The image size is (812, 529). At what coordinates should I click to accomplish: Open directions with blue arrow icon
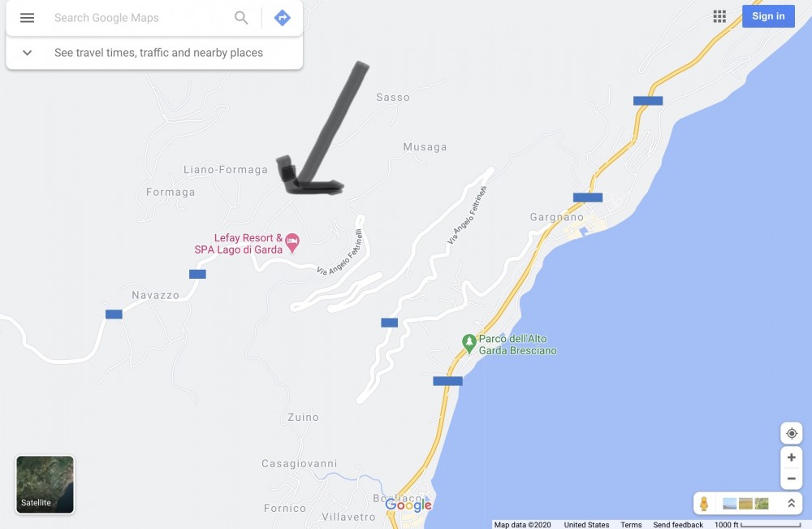(283, 18)
